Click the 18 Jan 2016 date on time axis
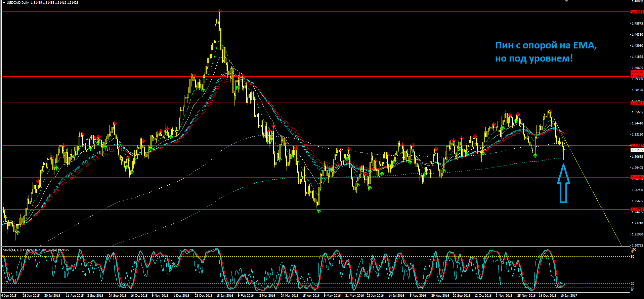The image size is (644, 299). click(x=225, y=296)
